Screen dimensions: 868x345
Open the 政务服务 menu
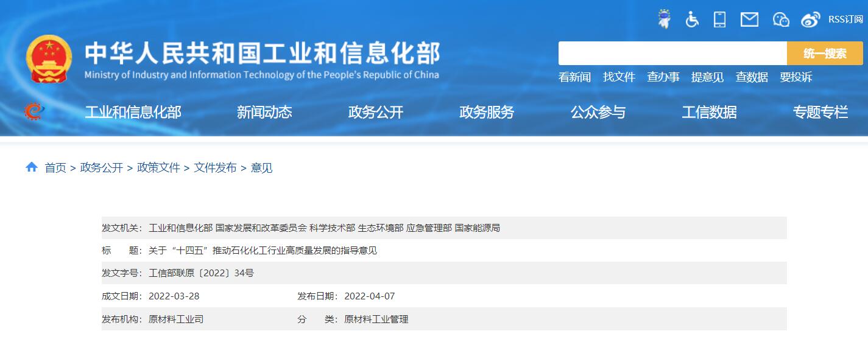pyautogui.click(x=487, y=112)
